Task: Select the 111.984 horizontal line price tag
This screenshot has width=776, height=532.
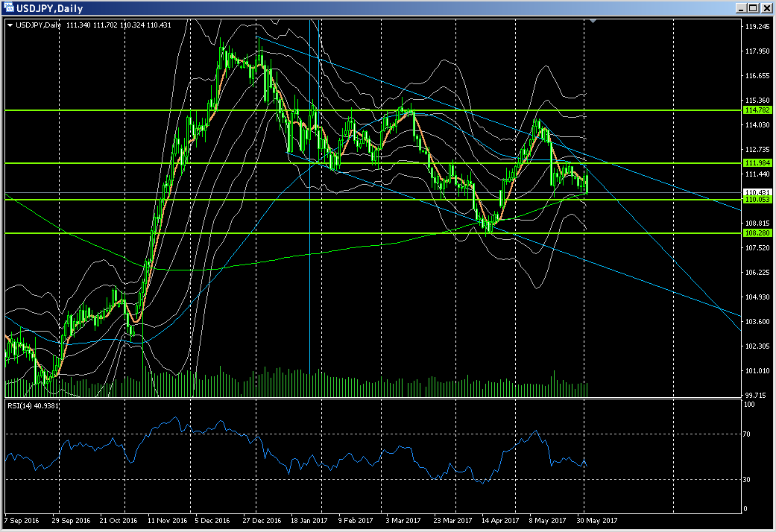Action: (x=757, y=162)
